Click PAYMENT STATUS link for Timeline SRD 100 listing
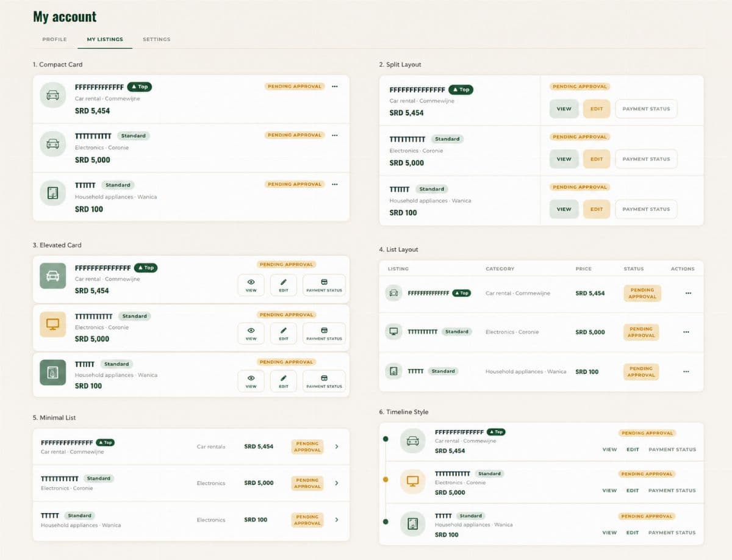The image size is (732, 560). click(672, 533)
